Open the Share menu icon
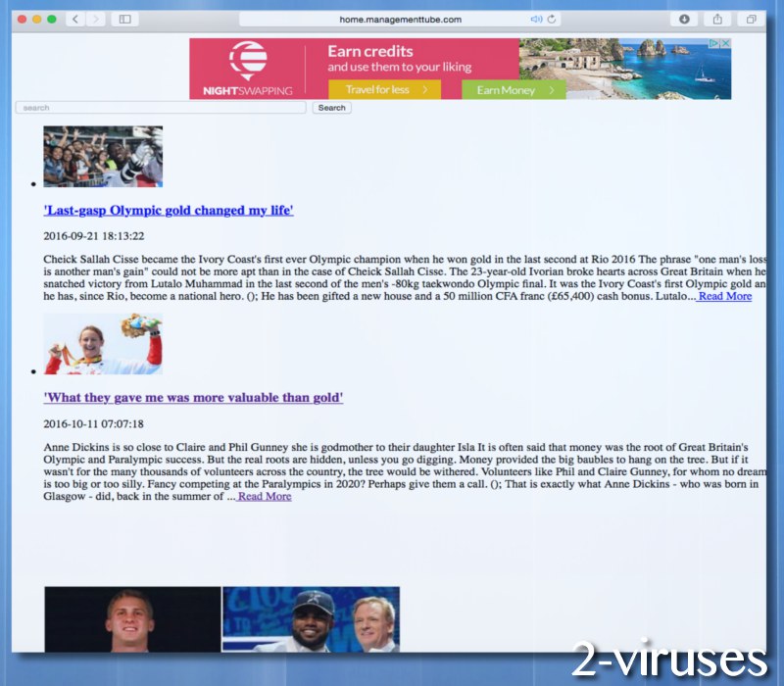784x686 pixels. (718, 19)
